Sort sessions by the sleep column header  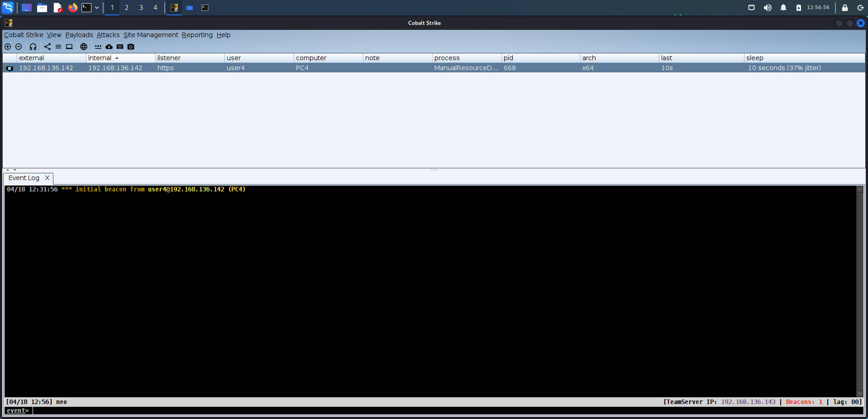click(x=805, y=58)
